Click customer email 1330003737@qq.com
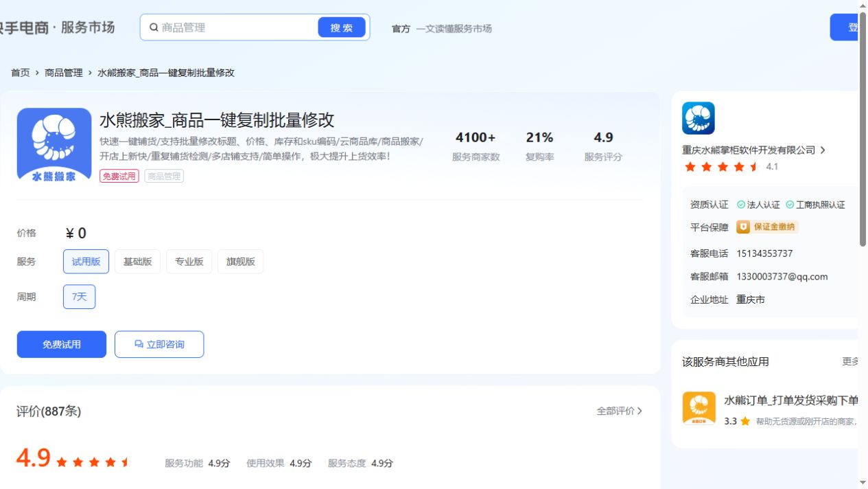Screen dimensions: 868x489 coord(782,277)
